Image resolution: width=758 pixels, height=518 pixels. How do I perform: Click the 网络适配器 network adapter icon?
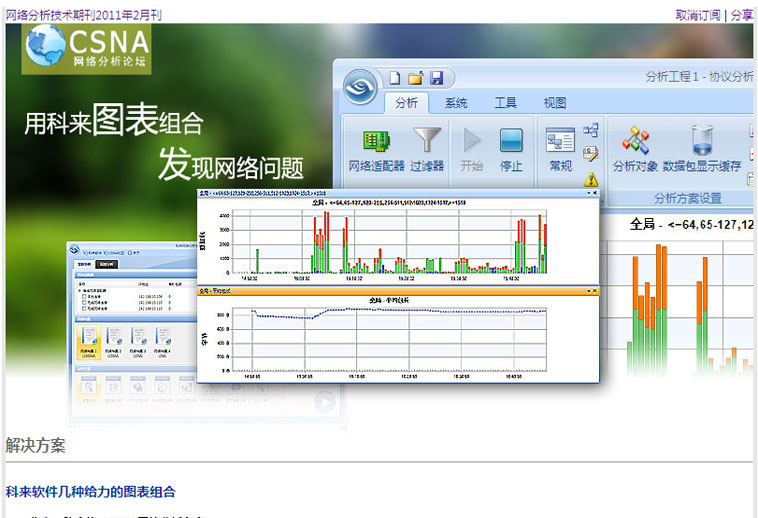point(376,142)
